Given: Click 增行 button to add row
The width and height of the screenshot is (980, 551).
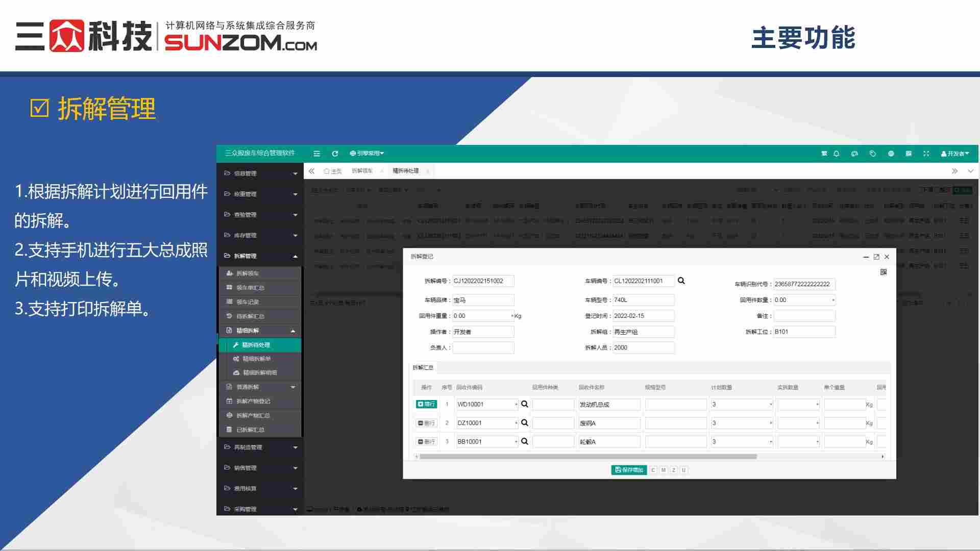Looking at the screenshot, I should (426, 404).
